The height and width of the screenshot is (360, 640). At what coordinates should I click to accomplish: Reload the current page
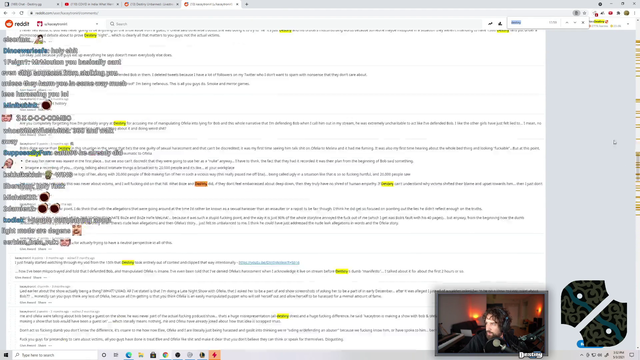coord(22,13)
